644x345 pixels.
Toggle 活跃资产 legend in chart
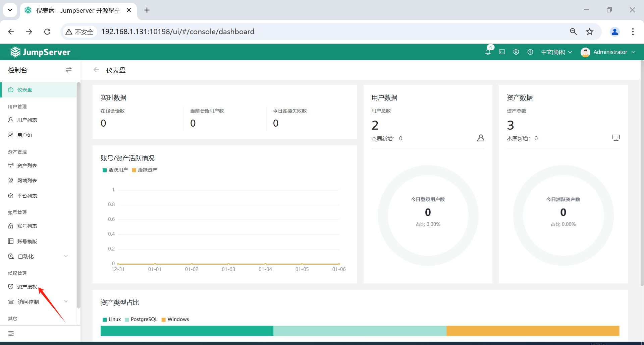145,170
